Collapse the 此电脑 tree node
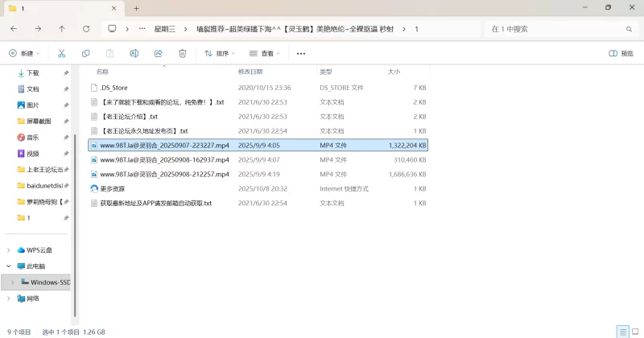The height and width of the screenshot is (338, 644). [9, 266]
